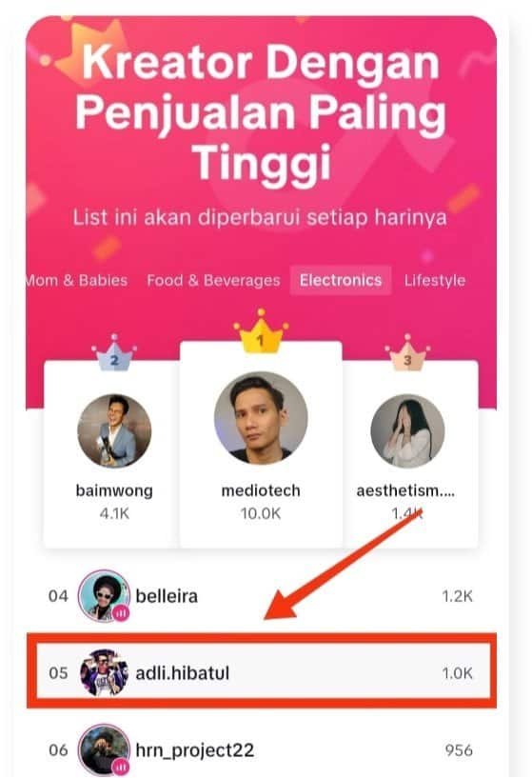This screenshot has height=778, width=532.
Task: Open the hrn_project22 username link
Action: [195, 750]
